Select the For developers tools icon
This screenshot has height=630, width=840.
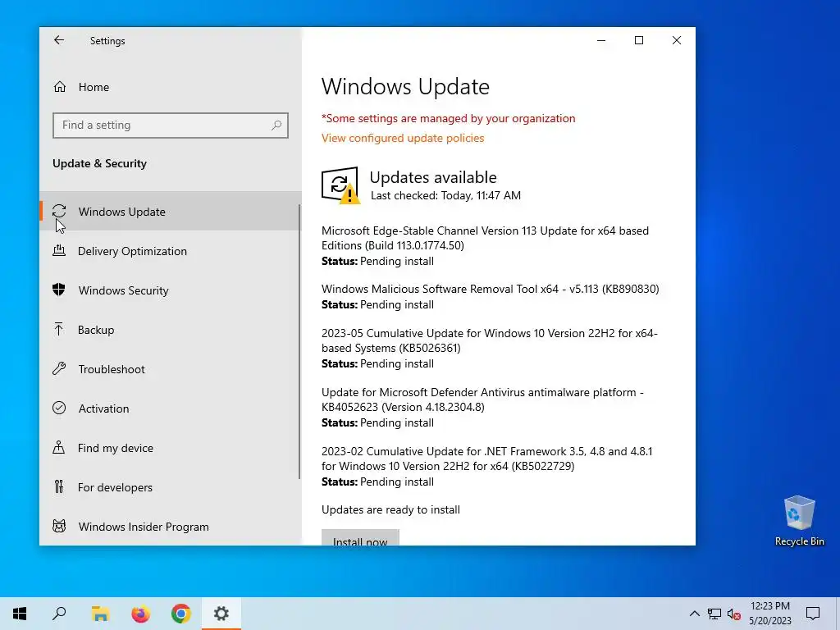coord(59,487)
